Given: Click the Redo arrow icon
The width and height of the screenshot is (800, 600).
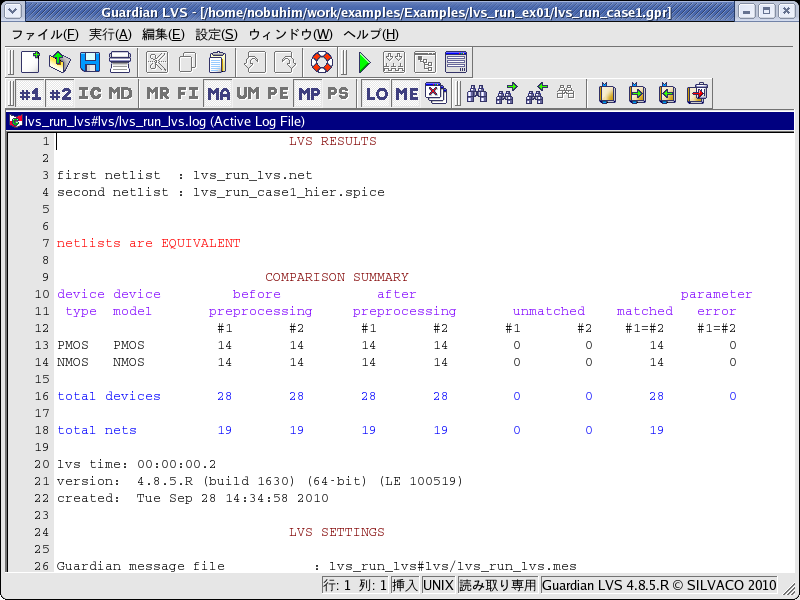Looking at the screenshot, I should pyautogui.click(x=285, y=62).
